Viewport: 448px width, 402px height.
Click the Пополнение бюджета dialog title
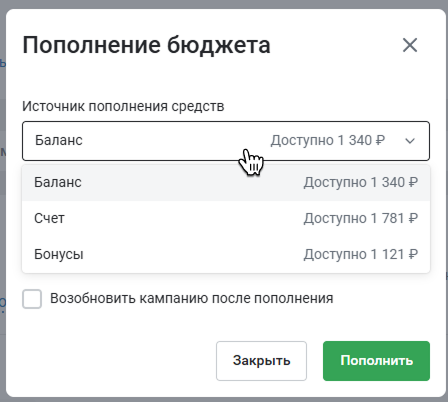tap(146, 45)
